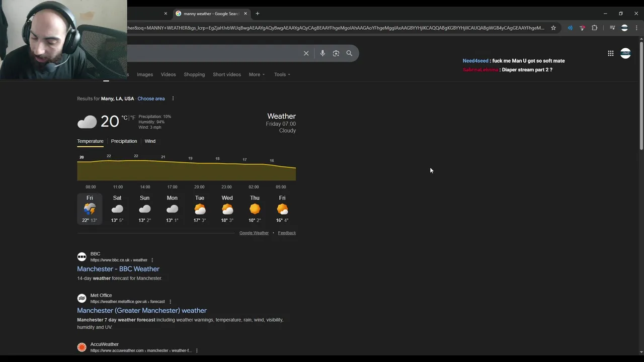Show the Precipitation chart tab
The width and height of the screenshot is (644, 362).
[124, 141]
